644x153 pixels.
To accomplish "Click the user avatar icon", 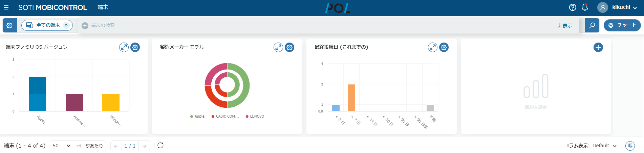I will (603, 7).
